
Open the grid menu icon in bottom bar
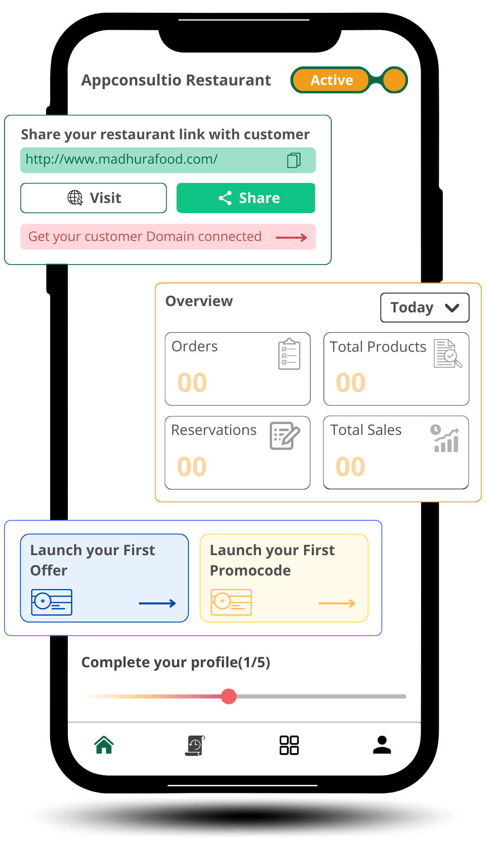click(x=289, y=745)
